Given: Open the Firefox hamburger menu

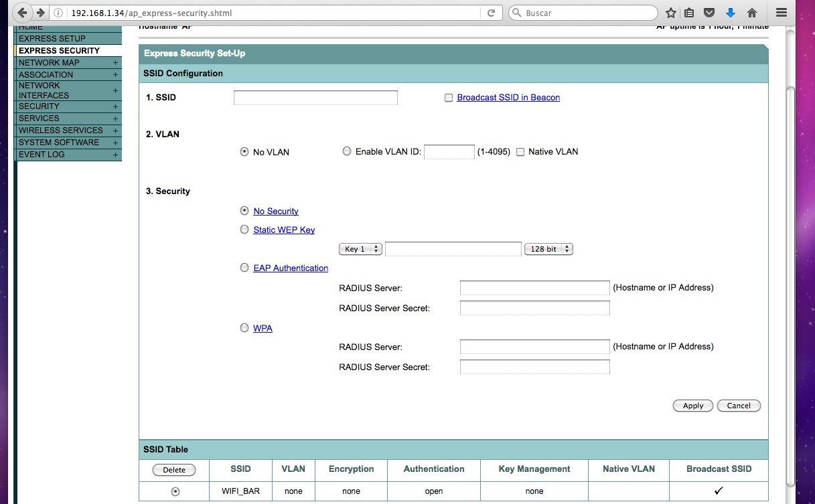Looking at the screenshot, I should [781, 12].
